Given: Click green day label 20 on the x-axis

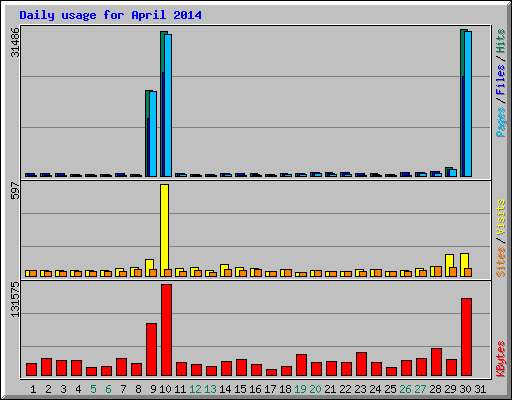Looking at the screenshot, I should click(x=315, y=389).
